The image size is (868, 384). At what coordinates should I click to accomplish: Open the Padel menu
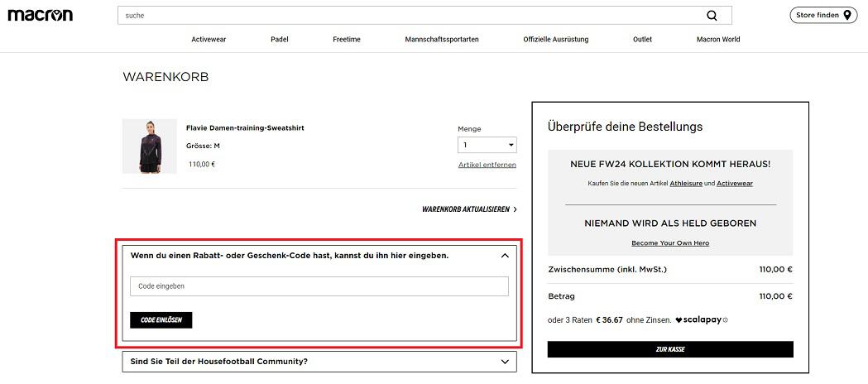pyautogui.click(x=280, y=39)
